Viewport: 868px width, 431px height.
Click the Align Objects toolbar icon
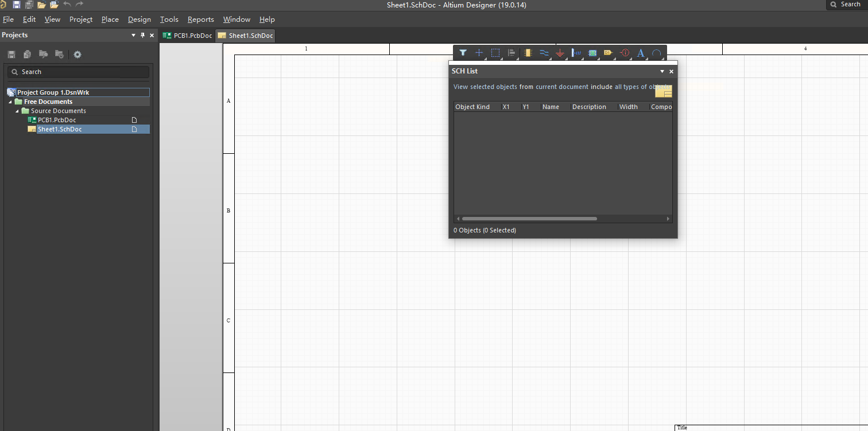point(511,53)
